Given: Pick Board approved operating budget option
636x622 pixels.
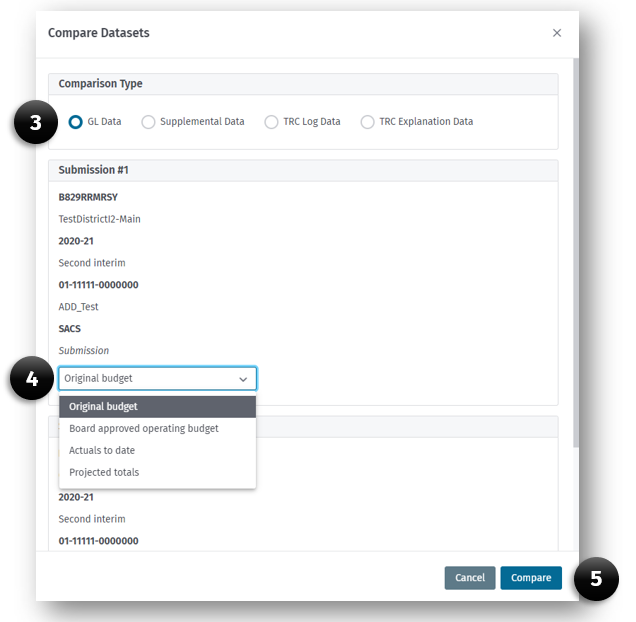Looking at the screenshot, I should coord(157,428).
